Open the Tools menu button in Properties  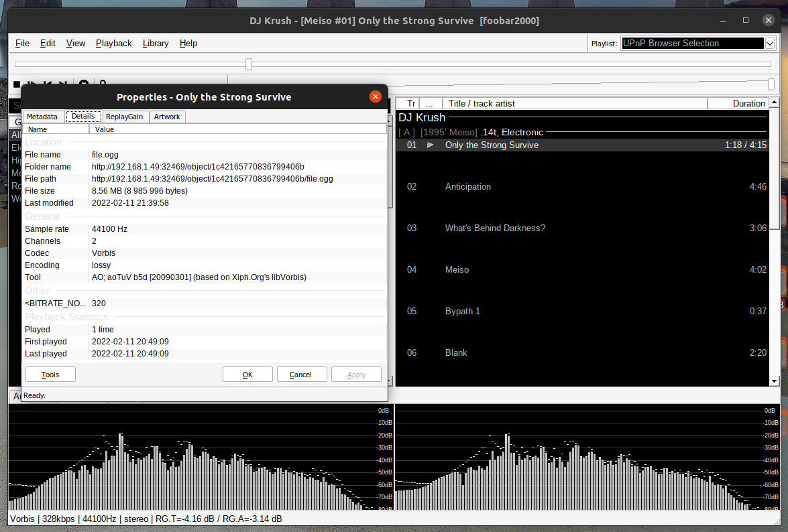click(x=50, y=375)
